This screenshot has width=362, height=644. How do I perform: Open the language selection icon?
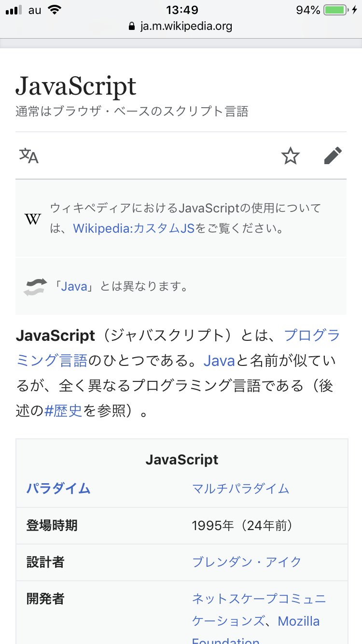click(29, 156)
